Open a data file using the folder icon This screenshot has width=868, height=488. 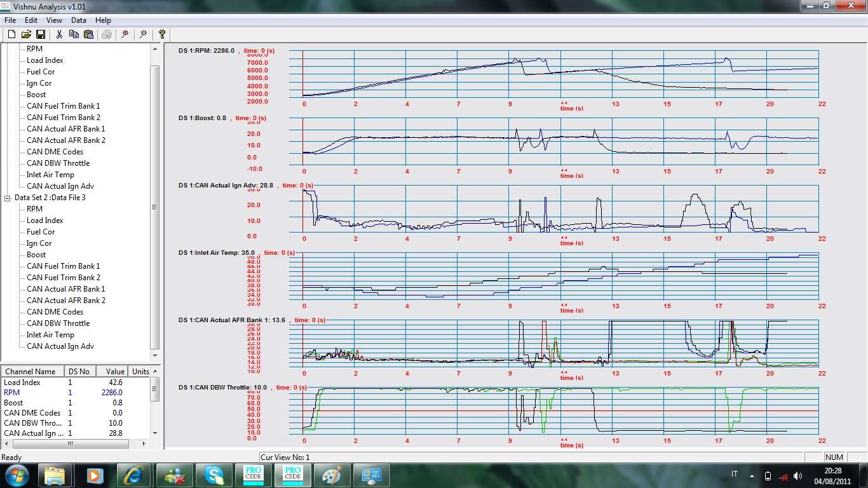tap(26, 34)
